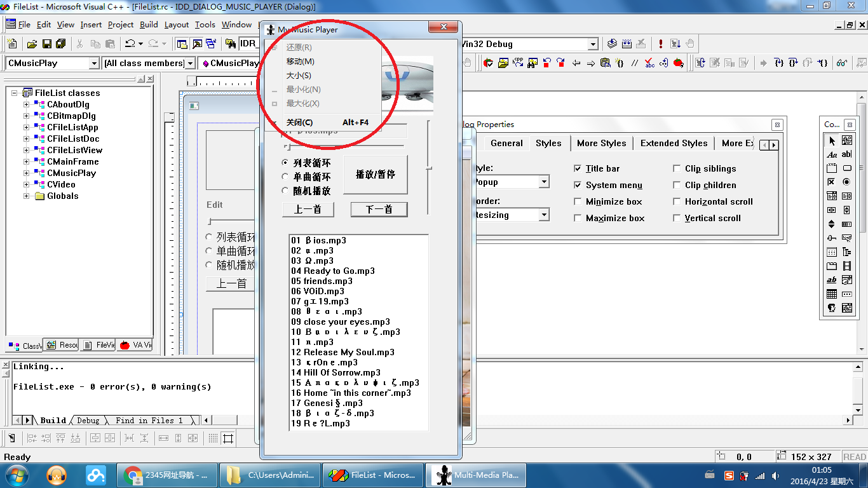Image resolution: width=868 pixels, height=488 pixels.
Task: Select the Slider control tool
Action: point(832,238)
